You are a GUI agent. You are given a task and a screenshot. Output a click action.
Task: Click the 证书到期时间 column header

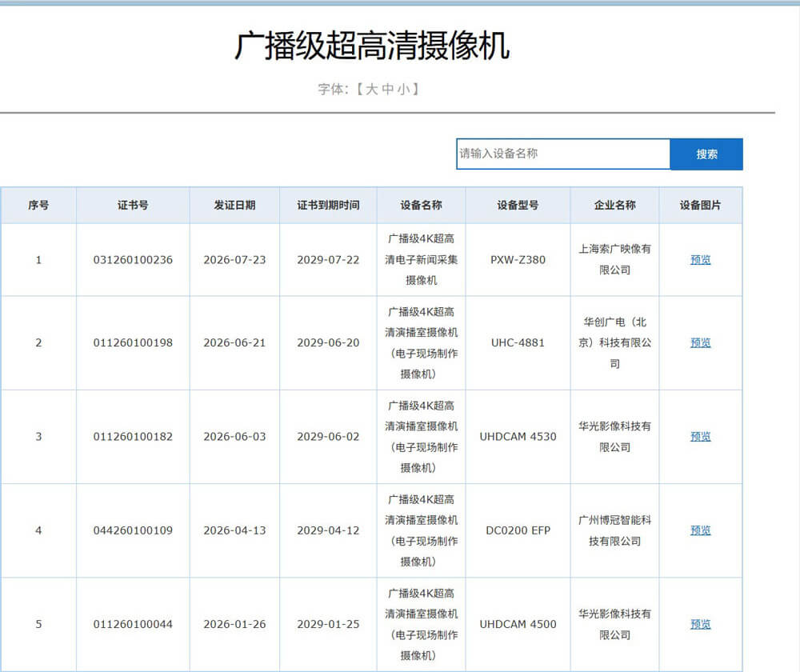328,205
